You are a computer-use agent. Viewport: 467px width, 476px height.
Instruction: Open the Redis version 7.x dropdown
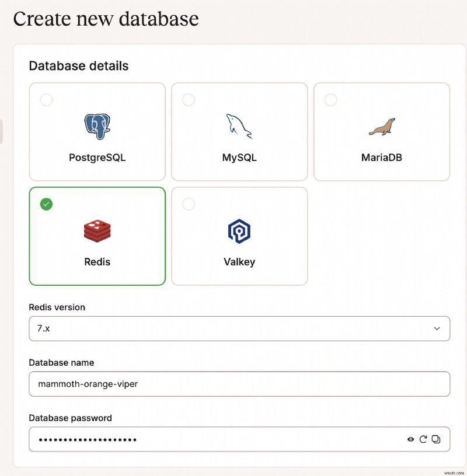pos(239,328)
